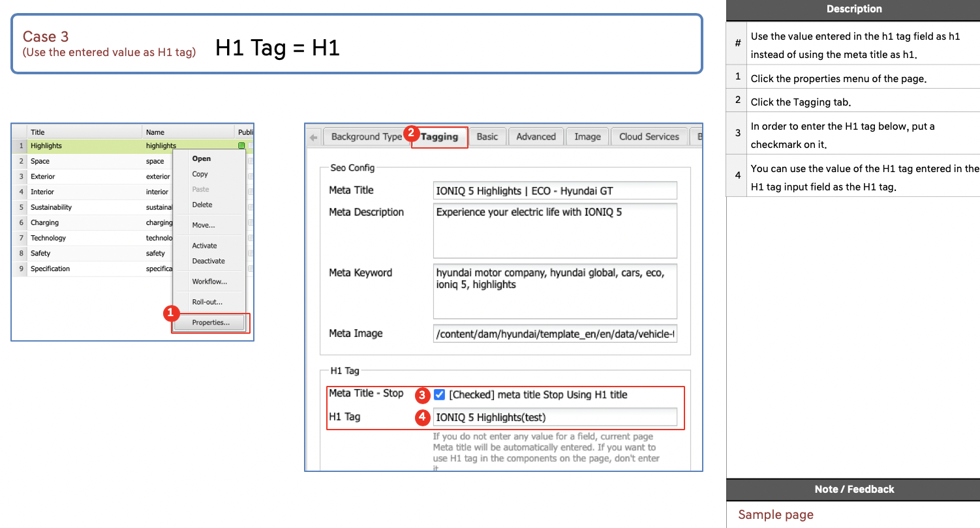Open the Advanced tab

[x=536, y=137]
